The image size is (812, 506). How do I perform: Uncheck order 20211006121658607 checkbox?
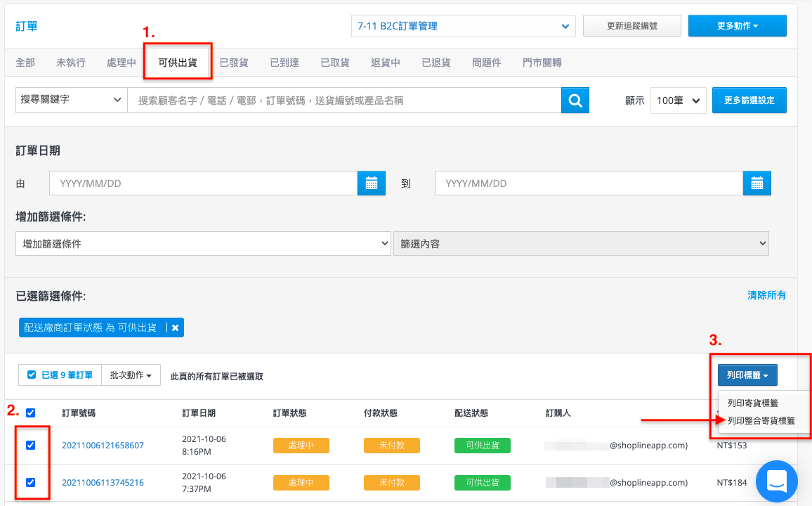(x=30, y=445)
